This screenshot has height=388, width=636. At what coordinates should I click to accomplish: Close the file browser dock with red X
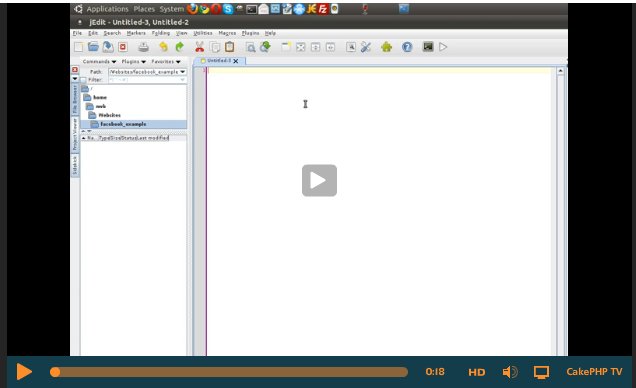click(x=75, y=70)
